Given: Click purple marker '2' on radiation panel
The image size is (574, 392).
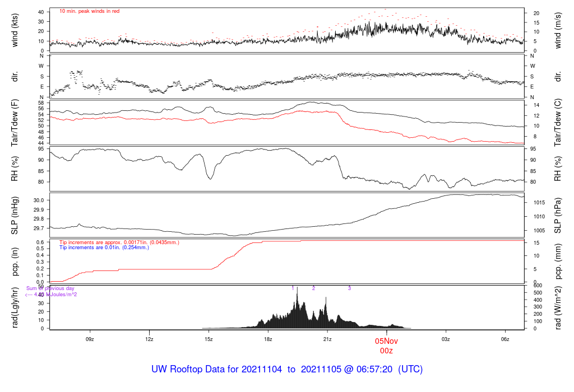Looking at the screenshot, I should coord(314,288).
